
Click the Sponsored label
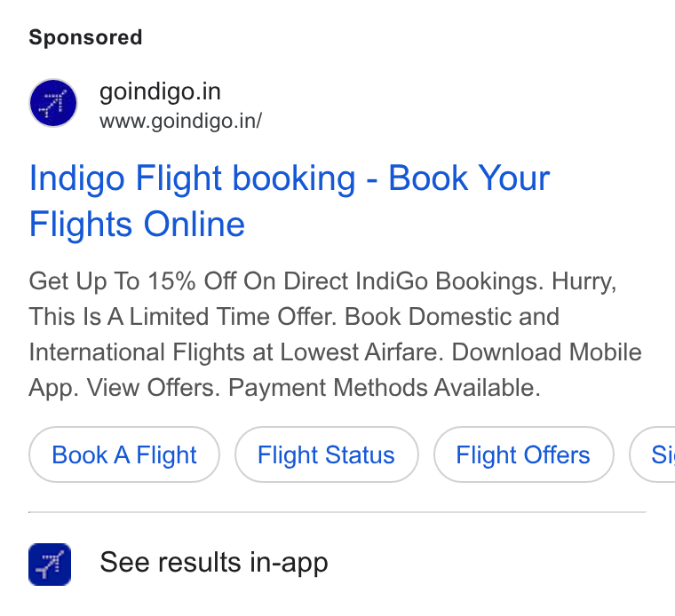coord(85,37)
